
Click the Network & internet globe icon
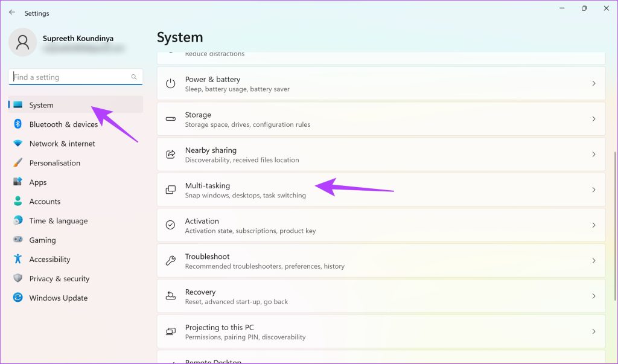[17, 144]
